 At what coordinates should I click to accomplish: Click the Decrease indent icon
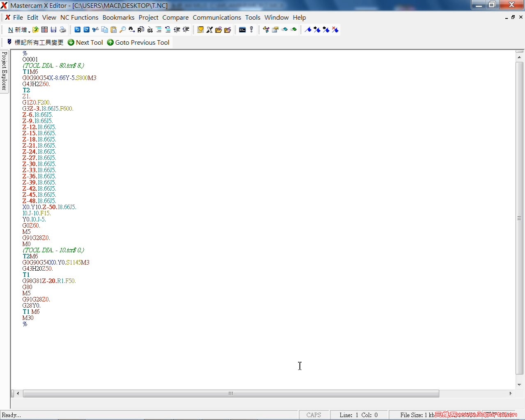click(x=186, y=30)
